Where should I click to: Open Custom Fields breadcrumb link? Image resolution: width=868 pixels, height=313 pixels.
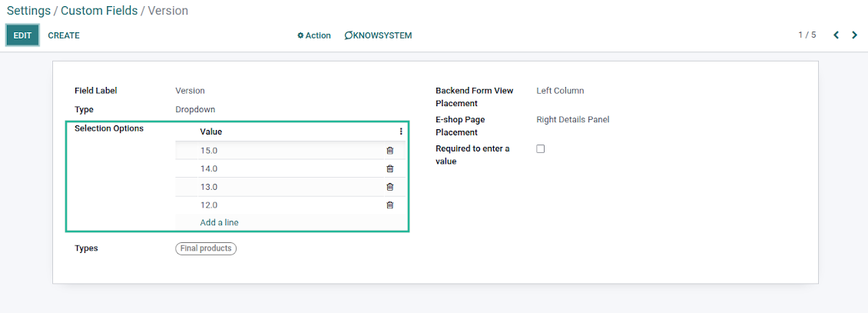pos(99,11)
